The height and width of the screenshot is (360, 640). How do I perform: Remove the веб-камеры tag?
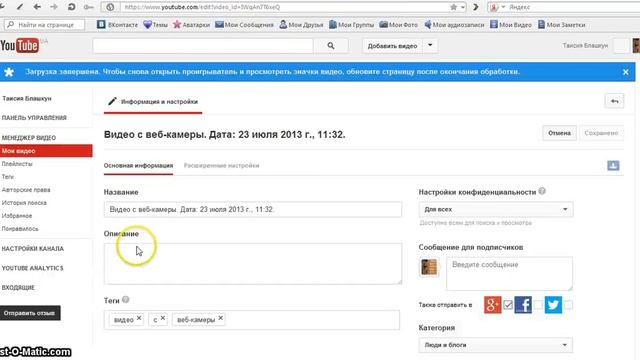pos(220,318)
